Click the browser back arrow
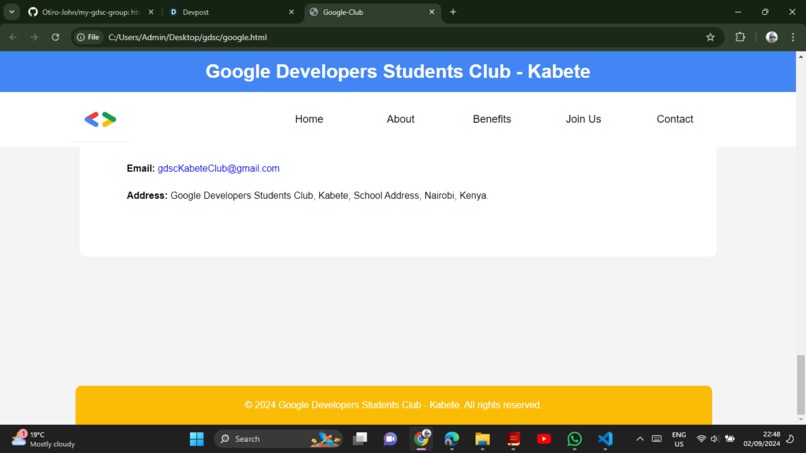 point(13,37)
